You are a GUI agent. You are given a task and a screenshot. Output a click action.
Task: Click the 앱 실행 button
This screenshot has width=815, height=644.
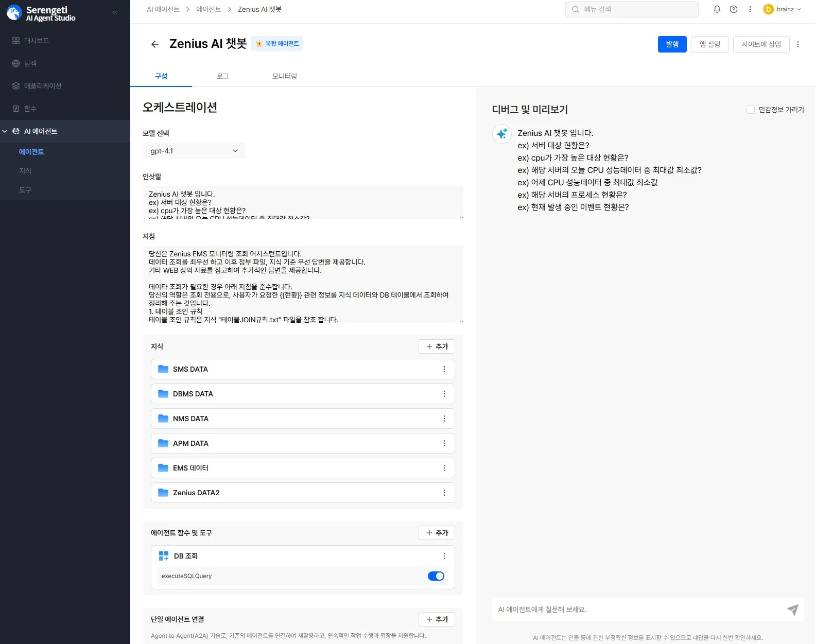click(710, 44)
